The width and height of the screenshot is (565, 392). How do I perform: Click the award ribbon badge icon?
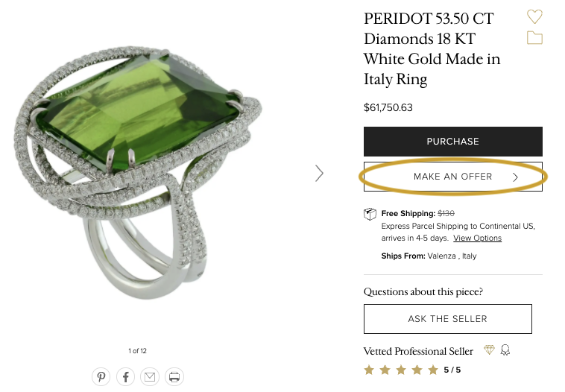505,350
